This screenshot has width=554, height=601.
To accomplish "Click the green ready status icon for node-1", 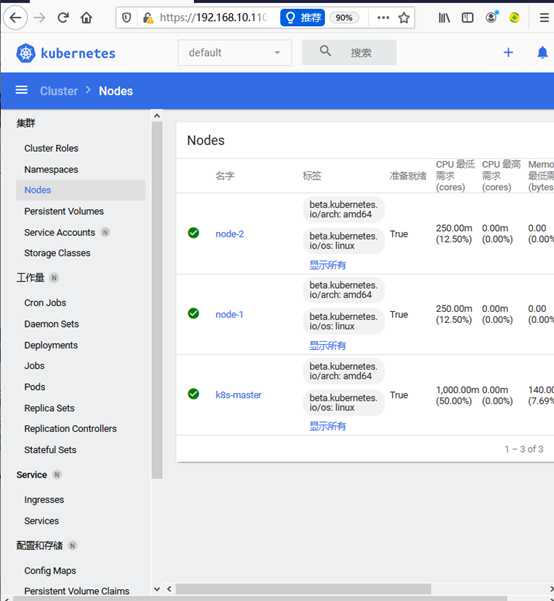I will click(x=194, y=313).
